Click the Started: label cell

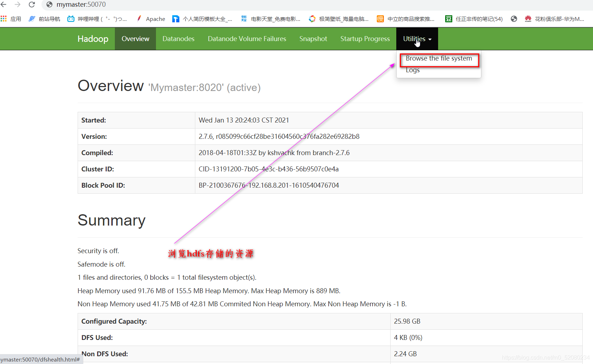click(x=136, y=120)
